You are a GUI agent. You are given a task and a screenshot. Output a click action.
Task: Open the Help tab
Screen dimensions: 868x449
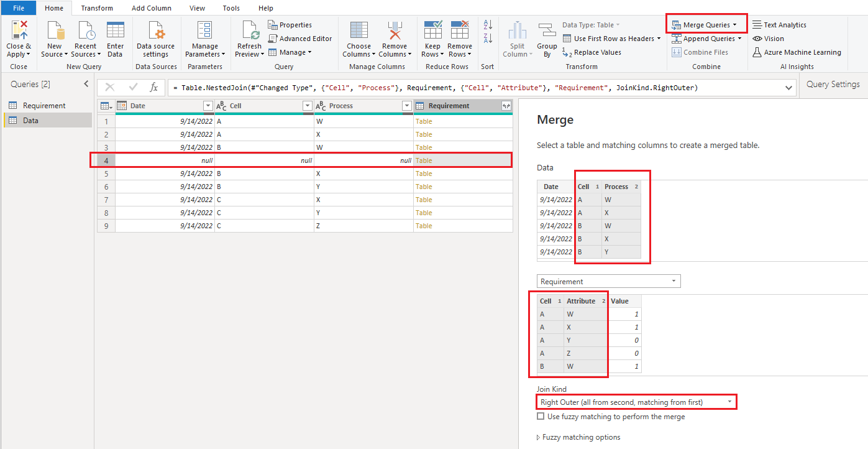click(265, 8)
